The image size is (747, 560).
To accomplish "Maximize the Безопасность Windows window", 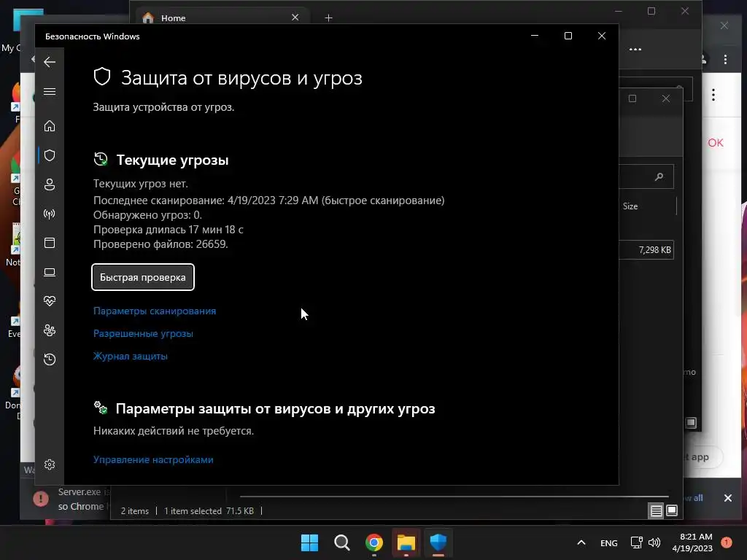I will pyautogui.click(x=568, y=36).
